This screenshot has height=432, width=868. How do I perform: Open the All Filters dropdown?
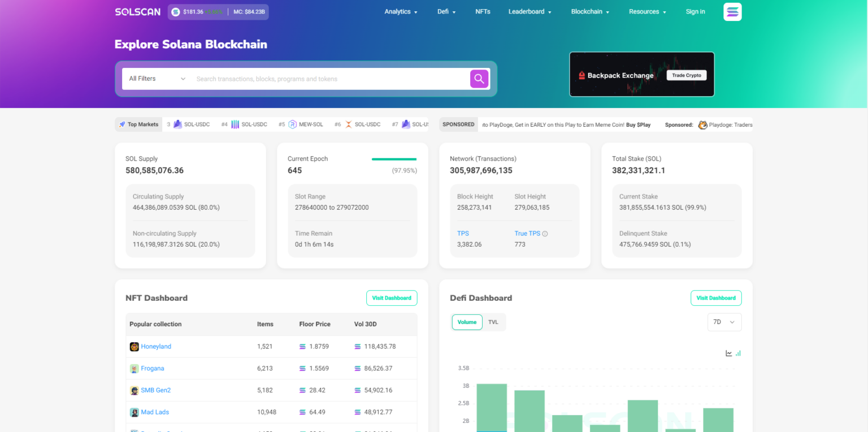click(x=157, y=79)
